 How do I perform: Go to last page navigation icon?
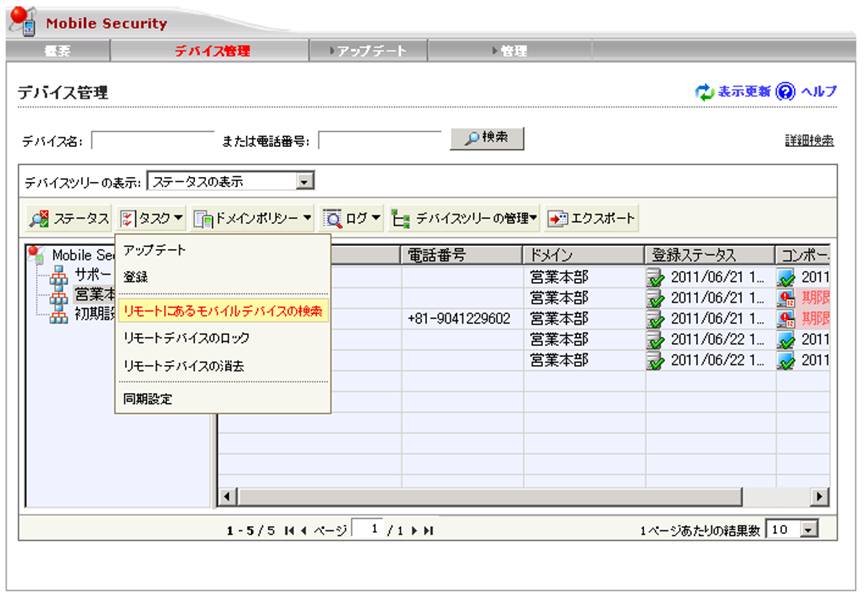429,530
